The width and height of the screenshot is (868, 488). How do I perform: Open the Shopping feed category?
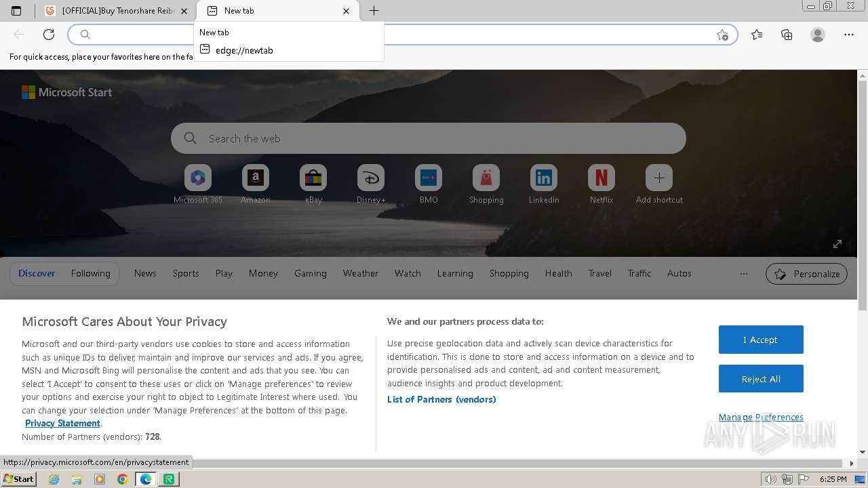509,273
